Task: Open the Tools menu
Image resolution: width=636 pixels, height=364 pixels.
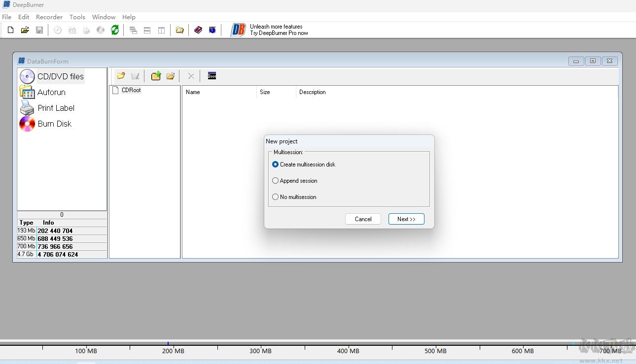Action: (x=77, y=17)
